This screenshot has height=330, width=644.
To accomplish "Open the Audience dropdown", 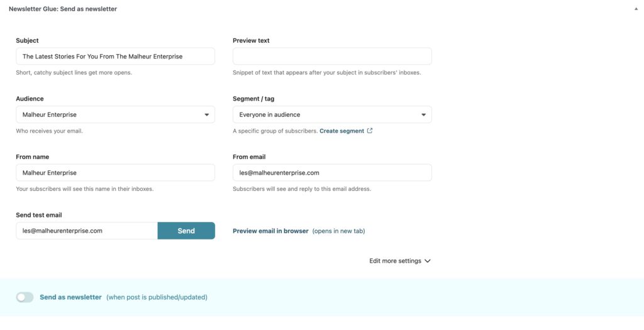I will pos(115,114).
